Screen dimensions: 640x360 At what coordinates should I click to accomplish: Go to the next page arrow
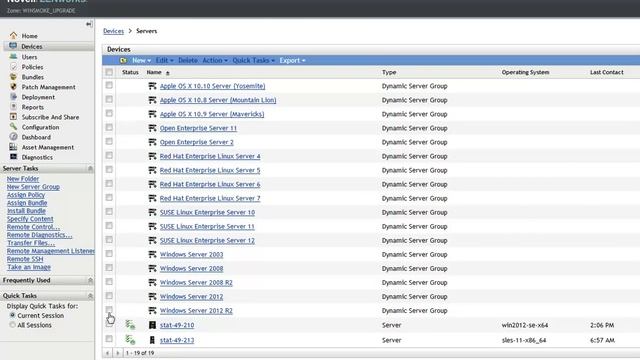[118, 353]
